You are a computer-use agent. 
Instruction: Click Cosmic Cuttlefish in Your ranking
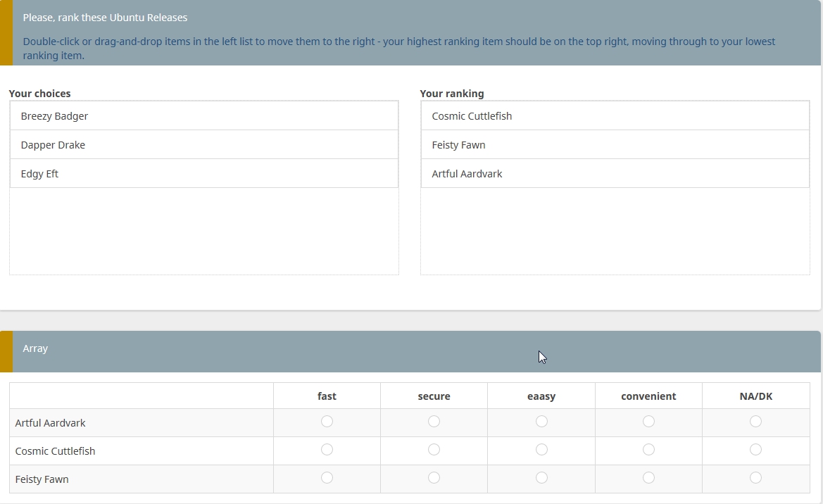(x=615, y=116)
